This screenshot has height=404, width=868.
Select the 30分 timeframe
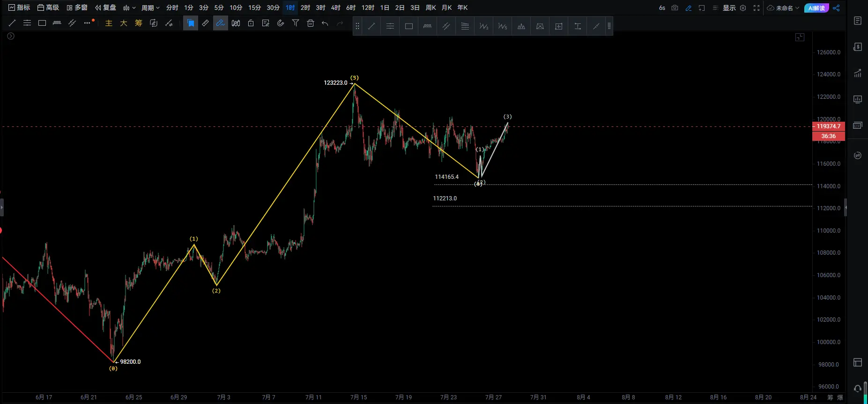tap(273, 7)
